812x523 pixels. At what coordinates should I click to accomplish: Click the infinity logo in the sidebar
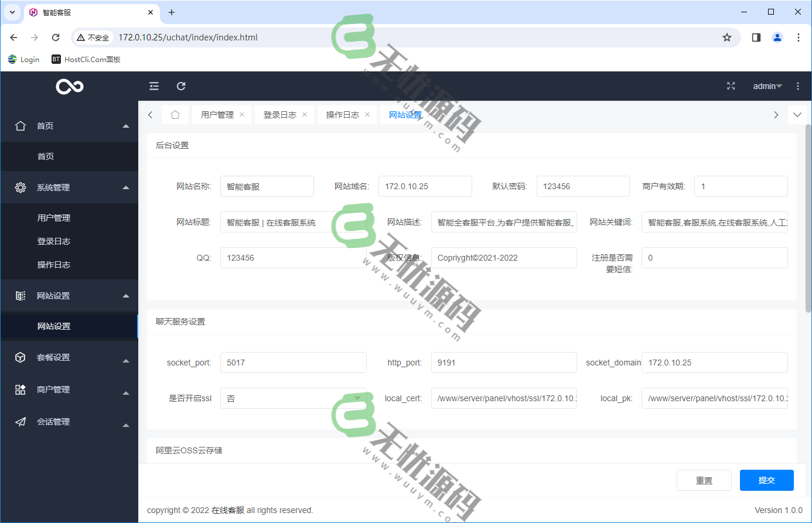(x=69, y=86)
